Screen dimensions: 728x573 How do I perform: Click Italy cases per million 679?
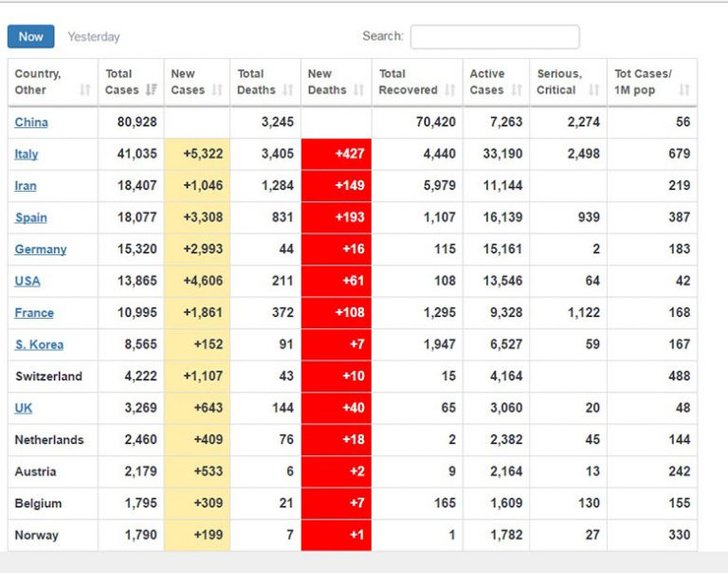tap(679, 154)
